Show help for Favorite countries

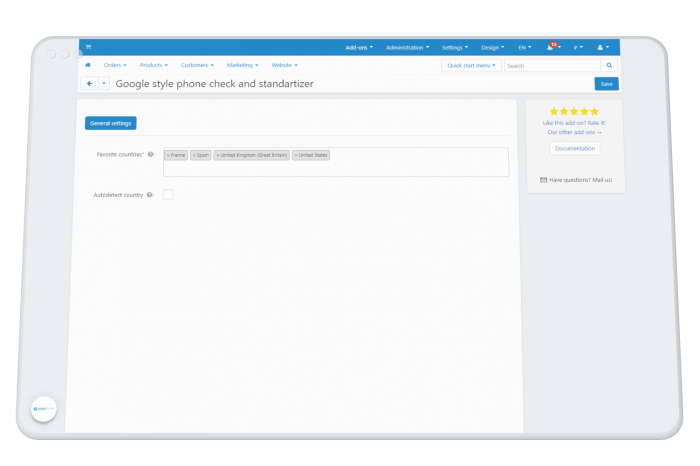point(151,154)
